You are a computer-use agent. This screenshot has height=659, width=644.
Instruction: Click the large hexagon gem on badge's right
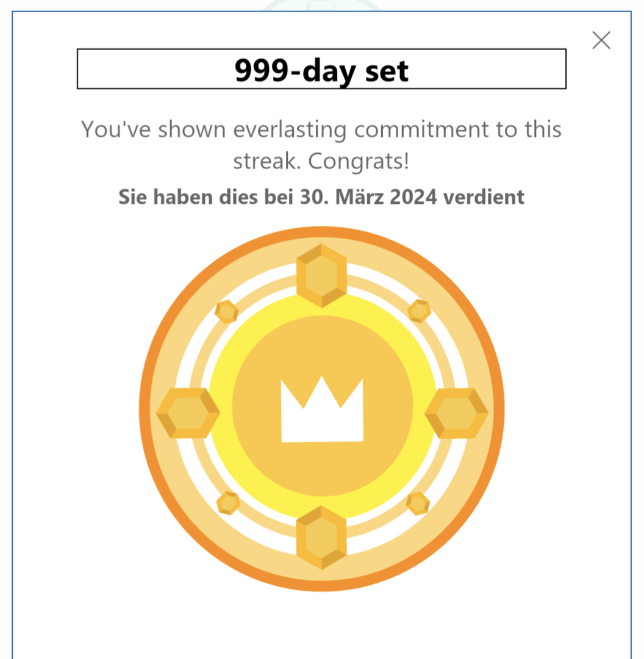(x=456, y=413)
